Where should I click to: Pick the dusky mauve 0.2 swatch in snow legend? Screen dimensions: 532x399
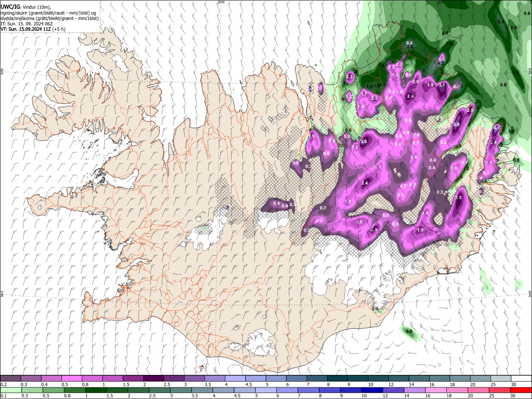tap(10, 379)
